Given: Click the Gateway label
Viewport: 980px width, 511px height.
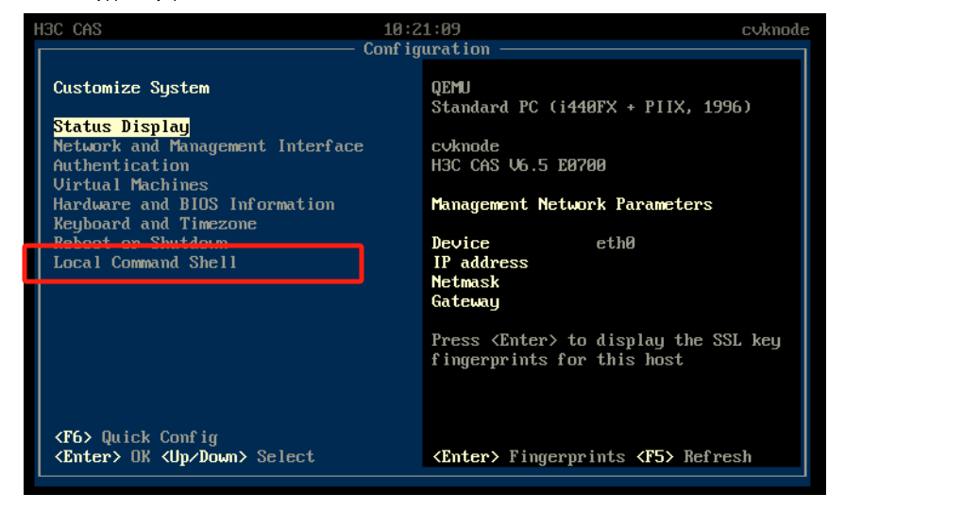Looking at the screenshot, I should coord(465,301).
